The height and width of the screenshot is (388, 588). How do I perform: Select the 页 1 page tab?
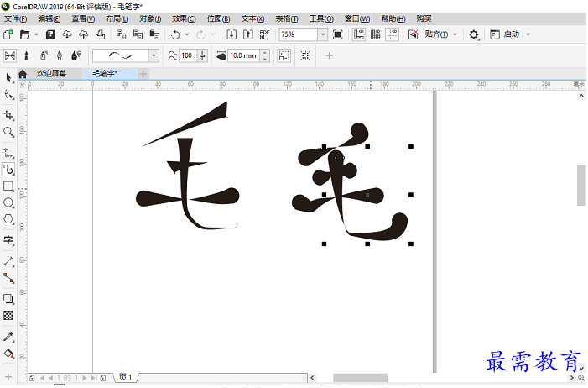tap(125, 377)
